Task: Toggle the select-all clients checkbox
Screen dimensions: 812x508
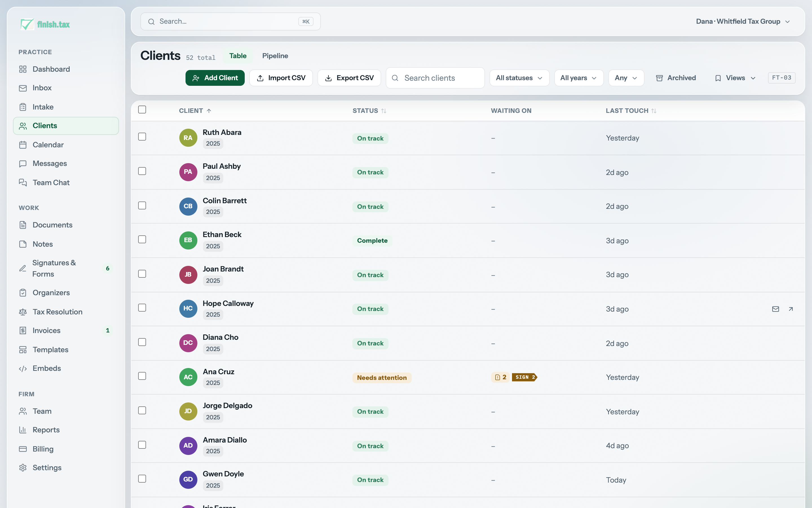Action: click(142, 110)
